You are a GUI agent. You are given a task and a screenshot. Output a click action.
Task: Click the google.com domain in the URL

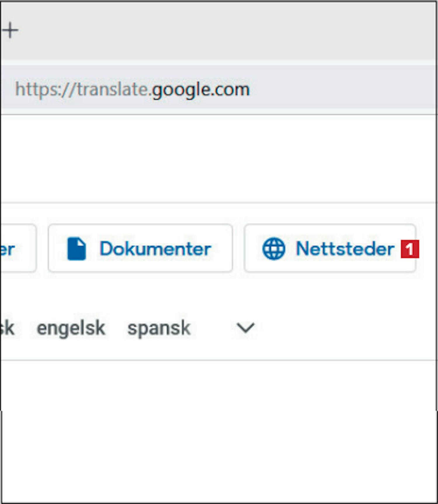pyautogui.click(x=201, y=89)
